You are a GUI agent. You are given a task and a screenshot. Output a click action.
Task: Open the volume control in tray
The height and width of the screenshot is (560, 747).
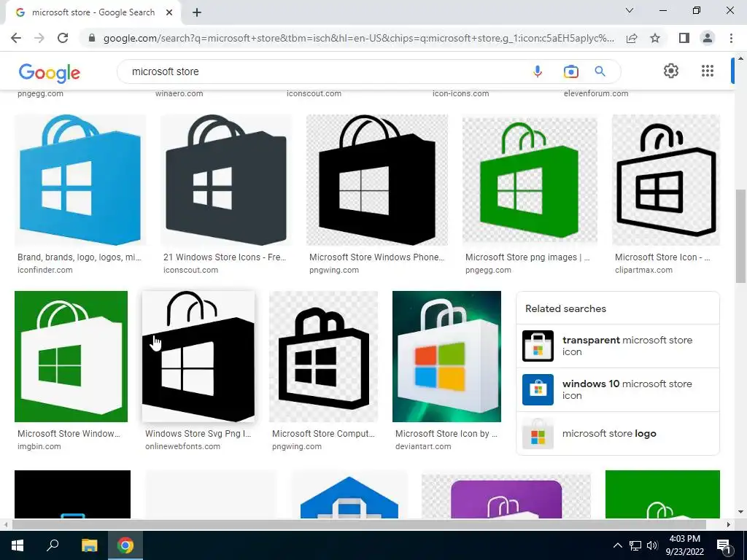652,545
